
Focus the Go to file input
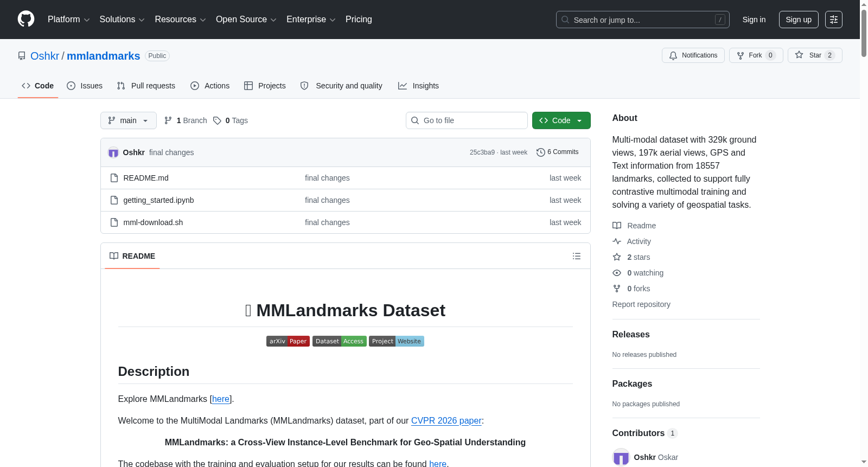[x=467, y=120]
